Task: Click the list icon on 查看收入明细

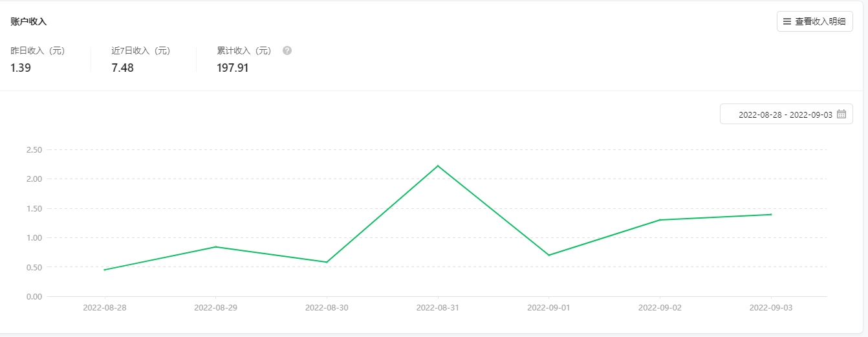Action: 787,21
